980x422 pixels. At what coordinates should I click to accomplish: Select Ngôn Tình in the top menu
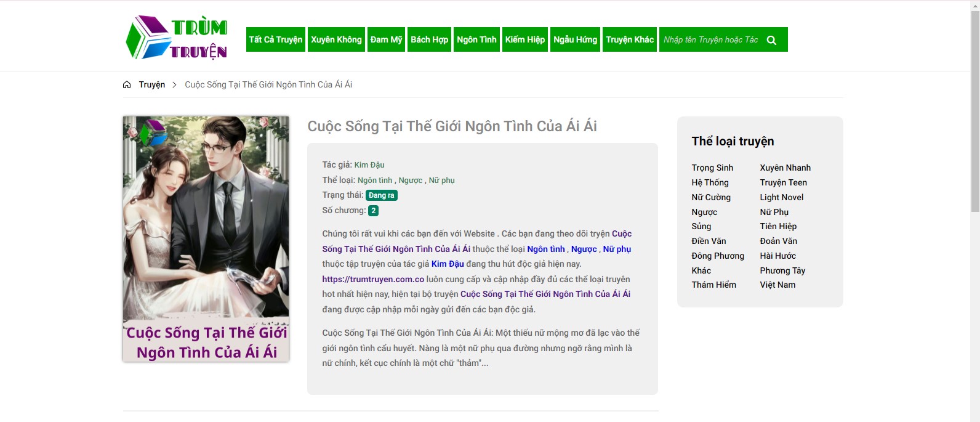476,39
